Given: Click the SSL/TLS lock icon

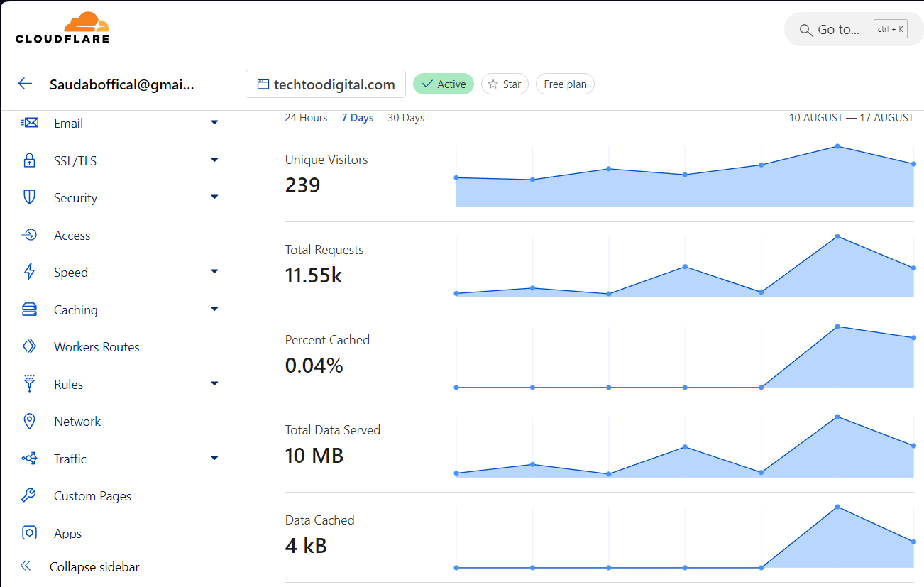Looking at the screenshot, I should [29, 160].
